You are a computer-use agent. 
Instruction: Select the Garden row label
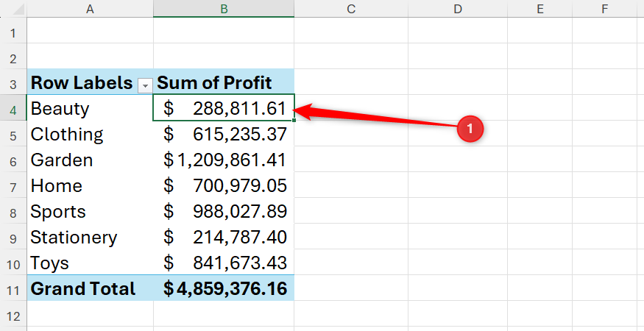point(90,160)
